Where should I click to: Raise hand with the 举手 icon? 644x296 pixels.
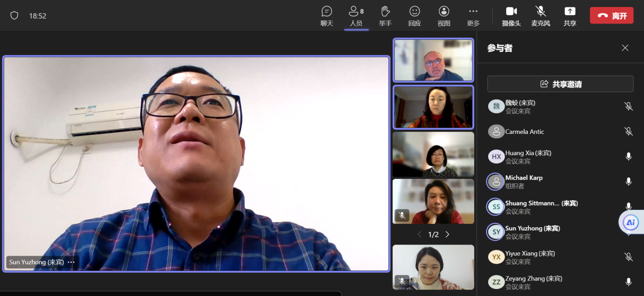385,15
